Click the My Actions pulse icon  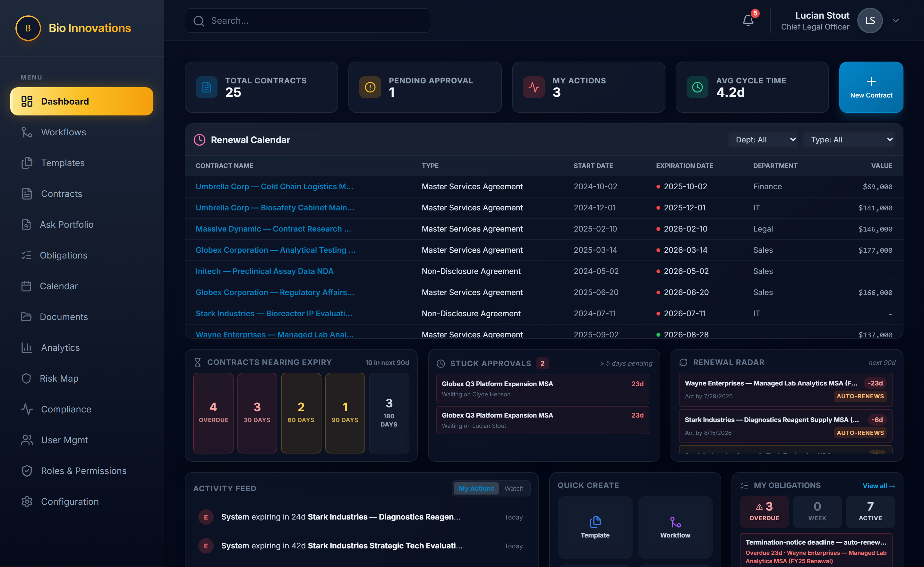pos(534,87)
